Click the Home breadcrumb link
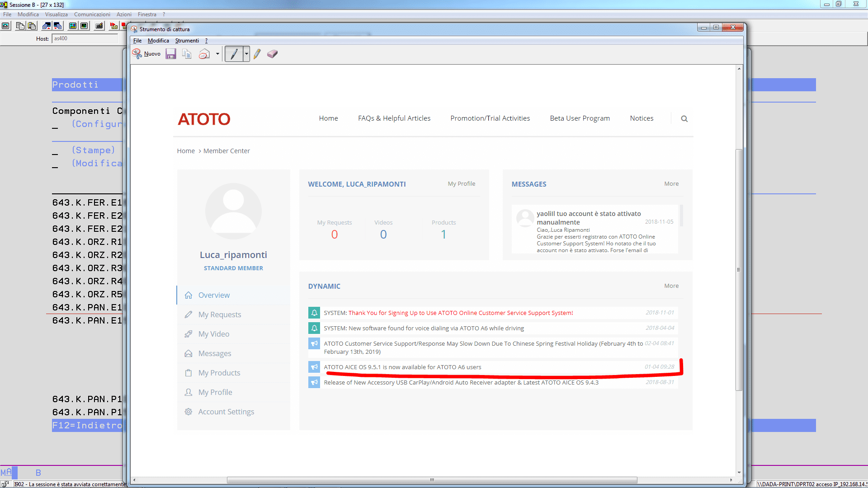The image size is (868, 488). tap(186, 151)
